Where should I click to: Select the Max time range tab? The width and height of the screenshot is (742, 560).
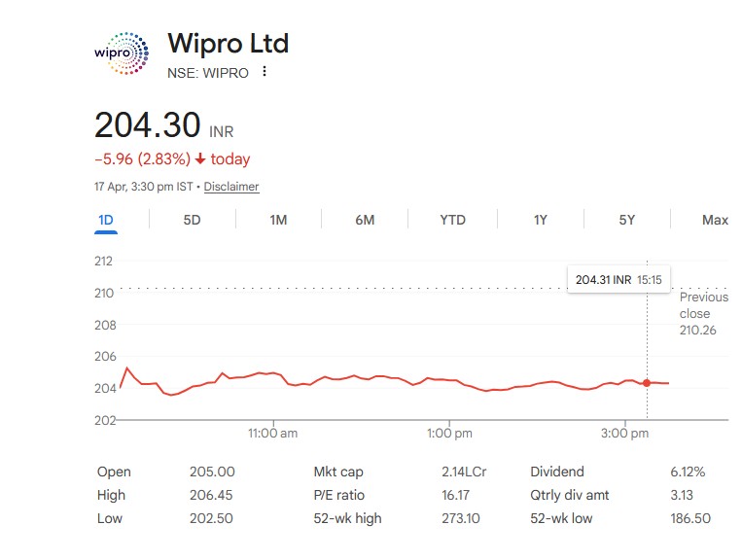(715, 220)
